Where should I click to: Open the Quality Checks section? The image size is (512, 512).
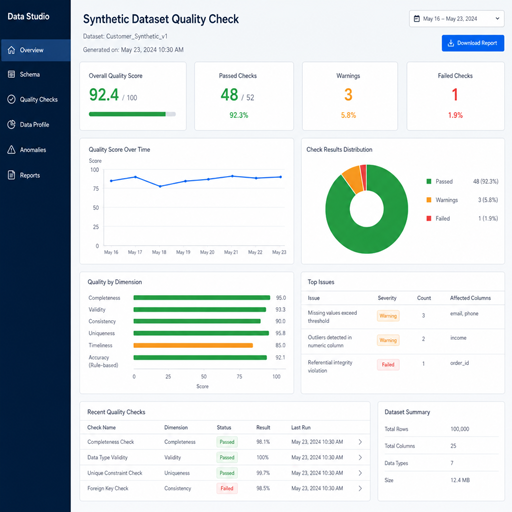coord(35,99)
